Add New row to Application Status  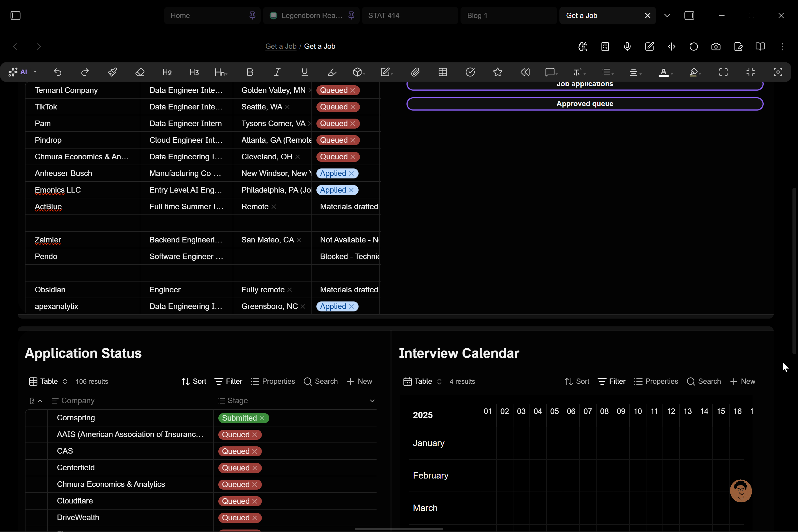tap(359, 381)
